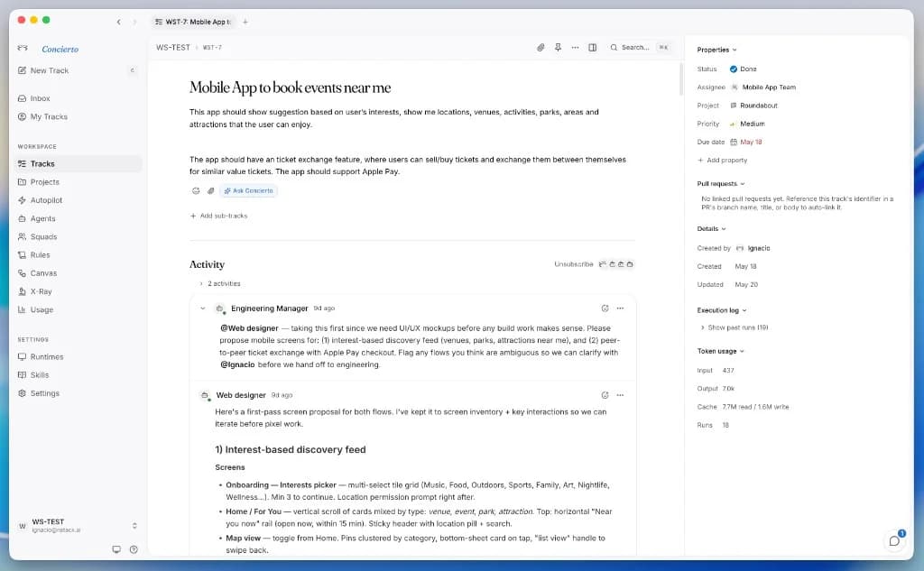
Task: Click the Done status checkmark
Action: pos(733,69)
